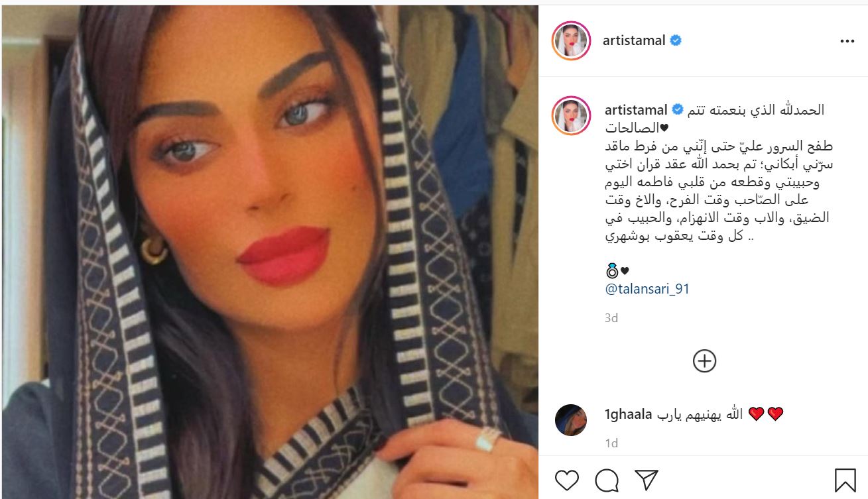Open the @talansari_91 mention link

point(647,289)
